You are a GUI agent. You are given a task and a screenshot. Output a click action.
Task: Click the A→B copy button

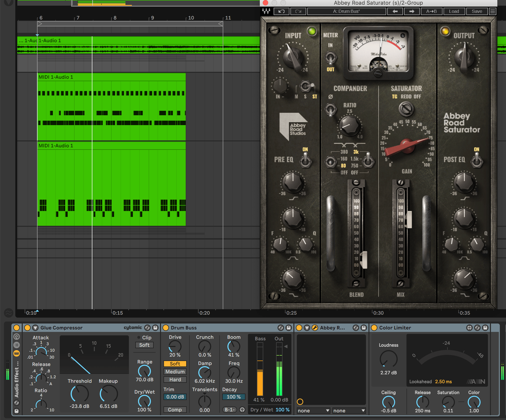pos(431,11)
